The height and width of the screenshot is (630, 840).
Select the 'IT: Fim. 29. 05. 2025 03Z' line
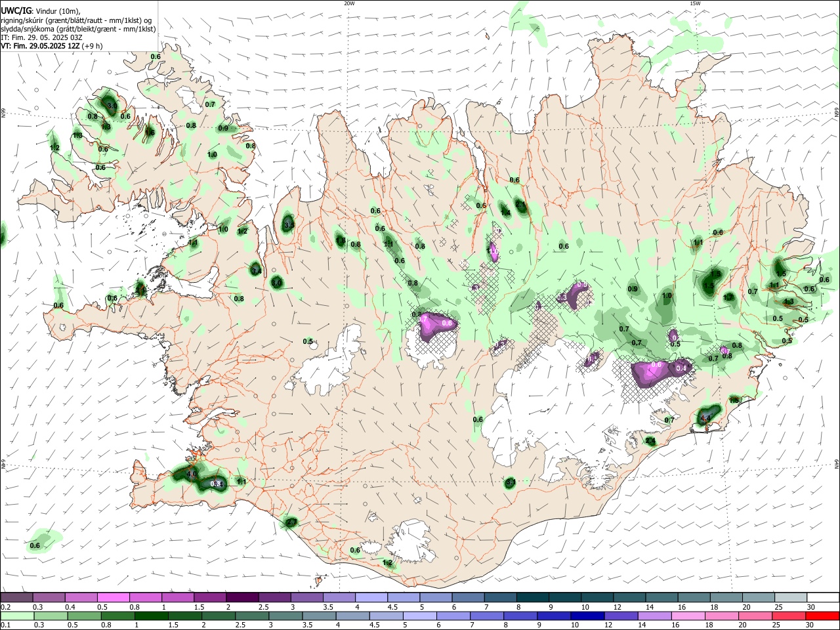tap(41, 37)
